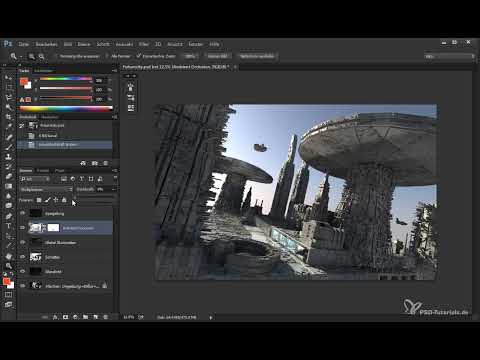Screen dimensions: 480x360
Task: Lock layer position icon
Action: 56,200
